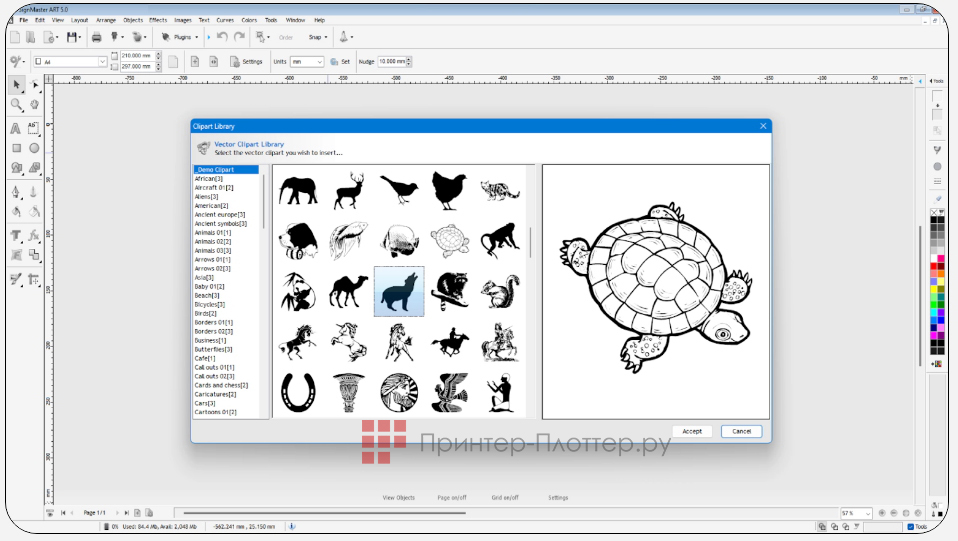This screenshot has height=541, width=958.
Task: Open the A4 page size dropdown
Action: (x=70, y=61)
